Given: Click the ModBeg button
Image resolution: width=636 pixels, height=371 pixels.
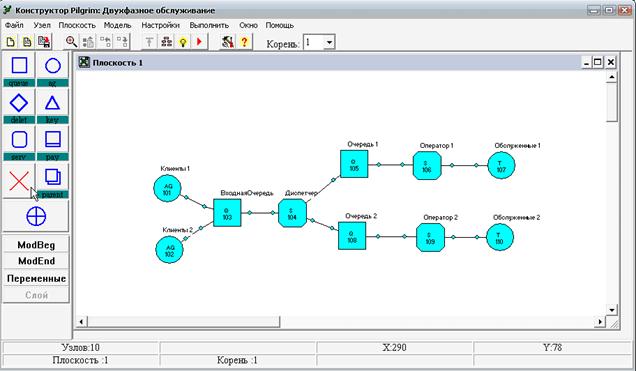Looking at the screenshot, I should pyautogui.click(x=36, y=245).
